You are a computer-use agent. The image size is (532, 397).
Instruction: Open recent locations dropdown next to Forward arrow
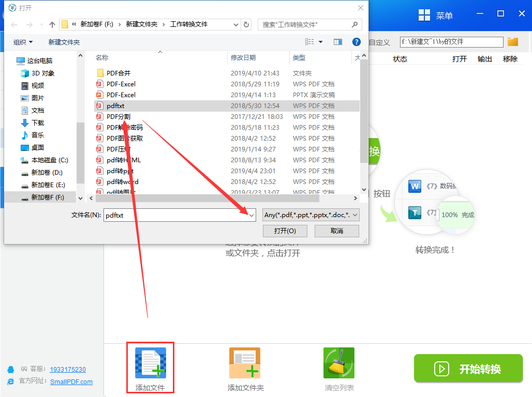click(x=41, y=25)
